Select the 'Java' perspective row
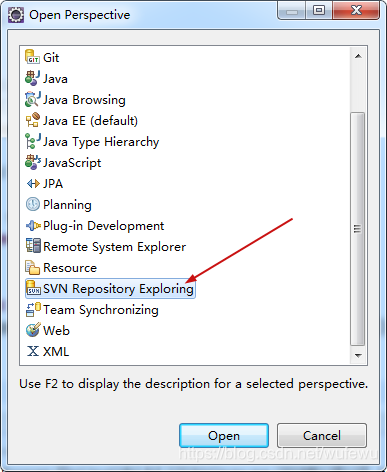This screenshot has height=472, width=387. 55,79
